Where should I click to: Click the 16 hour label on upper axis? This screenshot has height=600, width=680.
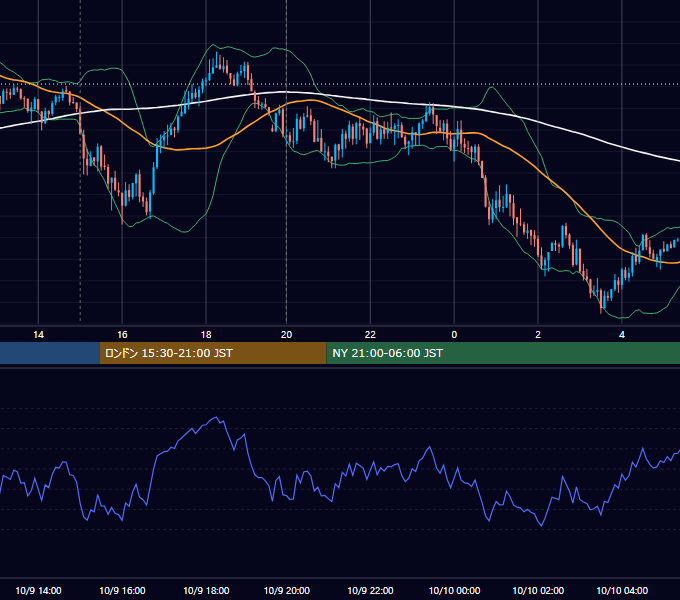pos(122,335)
